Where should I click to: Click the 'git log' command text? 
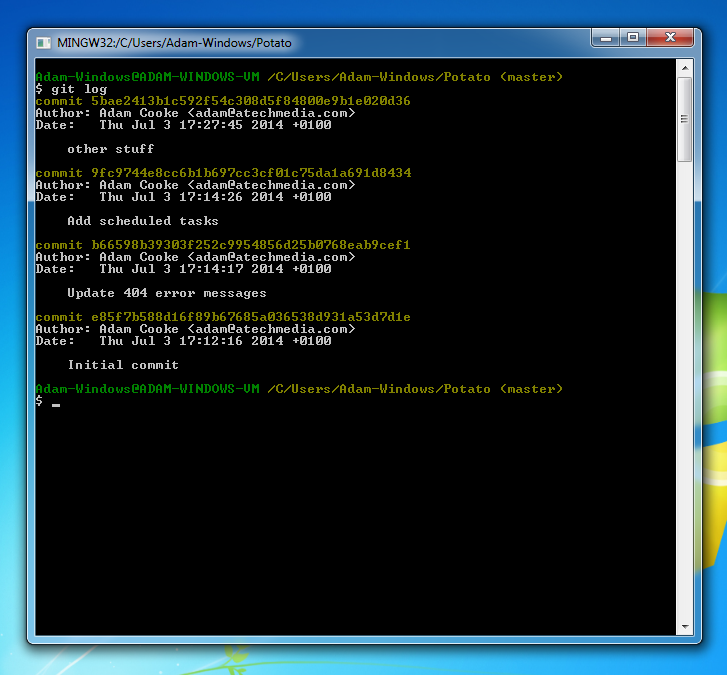click(x=79, y=89)
